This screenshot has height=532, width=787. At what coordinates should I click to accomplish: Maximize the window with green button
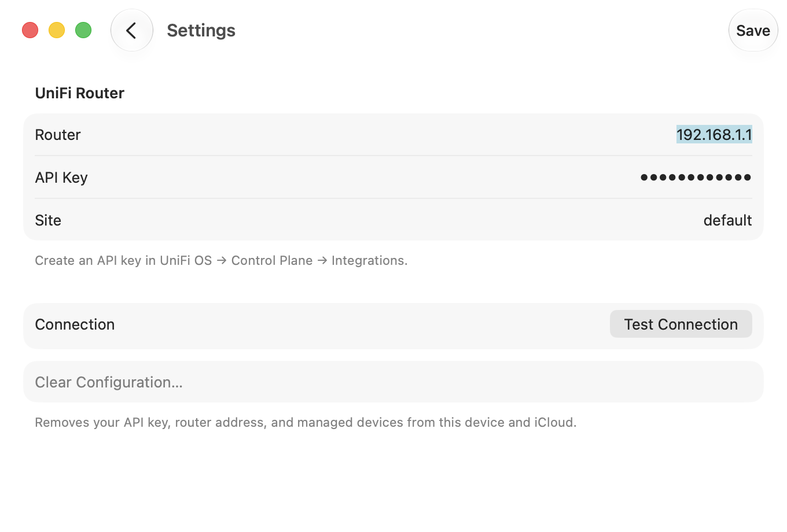pyautogui.click(x=83, y=30)
